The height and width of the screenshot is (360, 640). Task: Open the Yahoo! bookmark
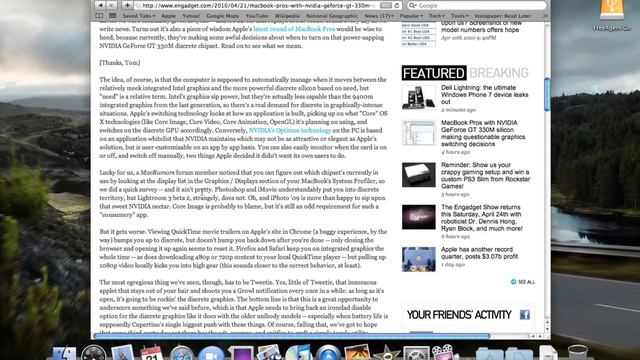[191, 16]
